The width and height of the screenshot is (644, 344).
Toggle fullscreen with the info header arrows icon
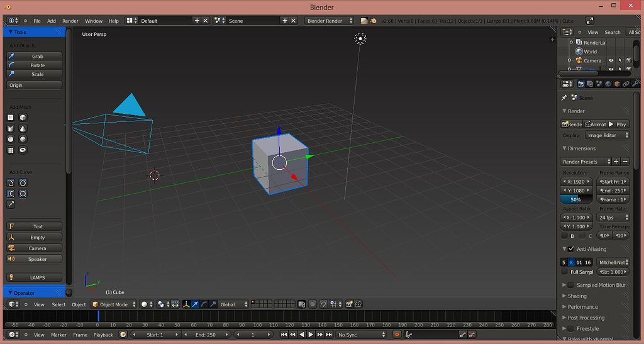click(590, 21)
